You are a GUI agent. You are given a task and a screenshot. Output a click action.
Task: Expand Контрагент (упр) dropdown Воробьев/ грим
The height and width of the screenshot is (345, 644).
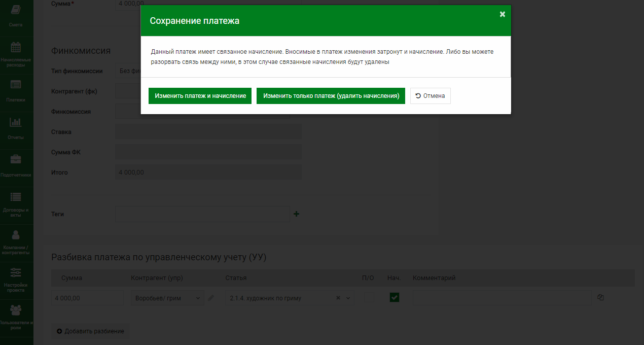coord(167,298)
